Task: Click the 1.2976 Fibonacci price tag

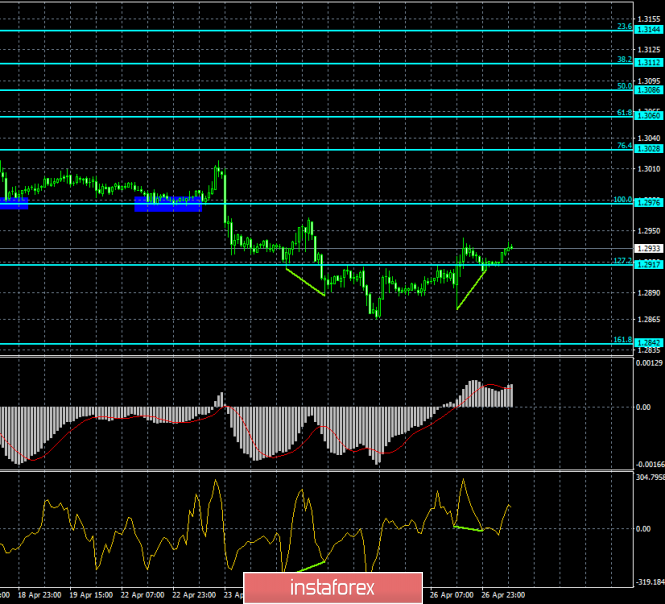Action: pyautogui.click(x=649, y=203)
